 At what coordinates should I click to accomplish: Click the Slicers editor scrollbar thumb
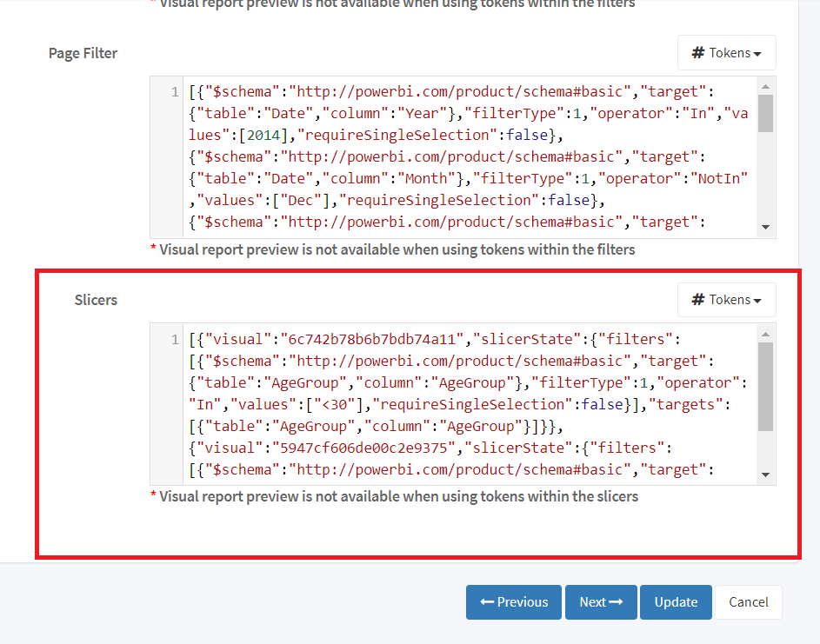point(765,386)
